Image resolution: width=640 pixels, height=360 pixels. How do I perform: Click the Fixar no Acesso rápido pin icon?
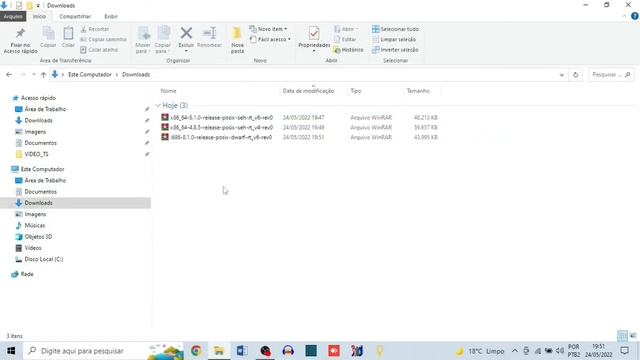click(x=20, y=33)
